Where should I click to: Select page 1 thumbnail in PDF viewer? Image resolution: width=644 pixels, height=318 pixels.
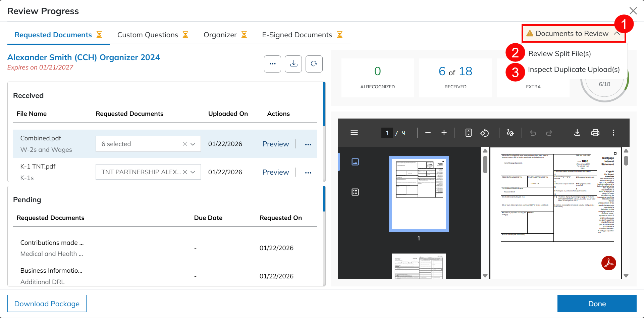[419, 194]
